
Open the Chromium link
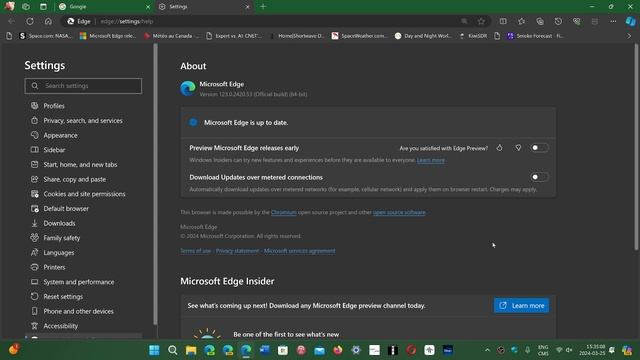pyautogui.click(x=284, y=212)
